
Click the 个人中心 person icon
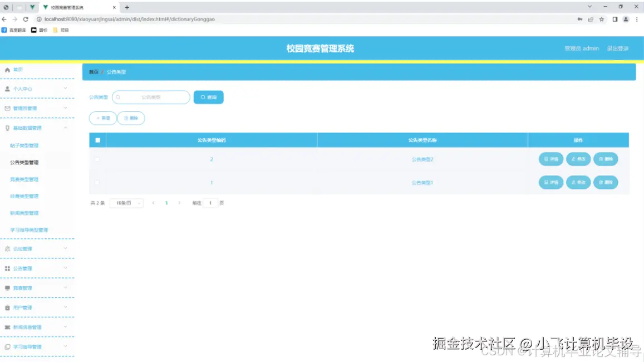(x=8, y=88)
